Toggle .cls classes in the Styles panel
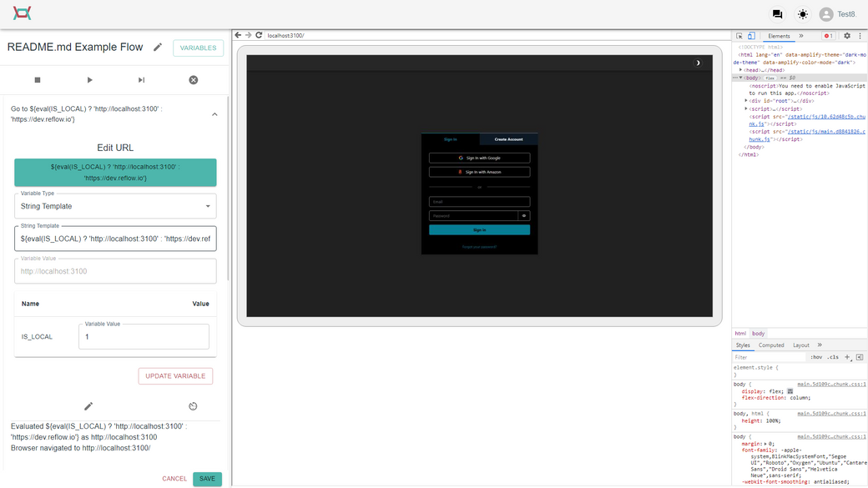Image resolution: width=868 pixels, height=488 pixels. pos(832,356)
